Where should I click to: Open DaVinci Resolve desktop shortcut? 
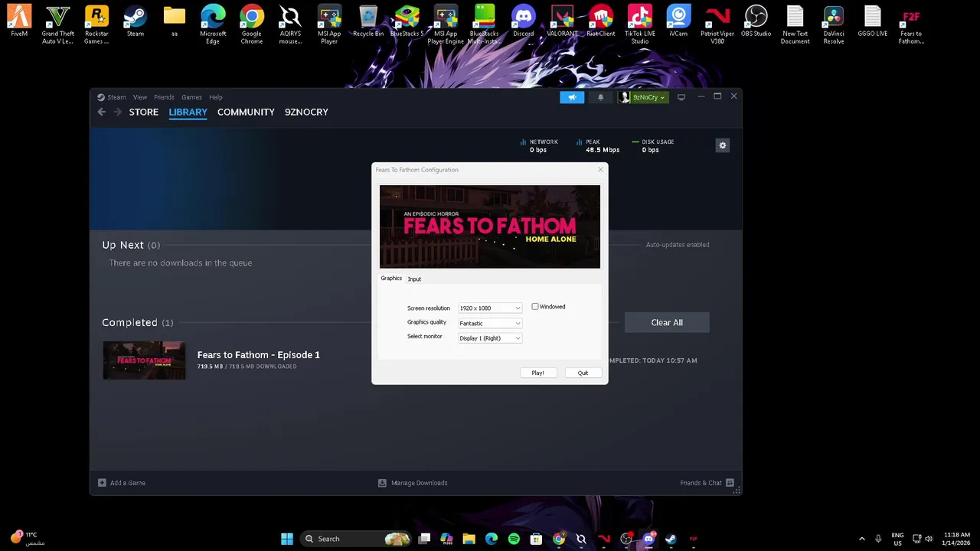coord(834,25)
